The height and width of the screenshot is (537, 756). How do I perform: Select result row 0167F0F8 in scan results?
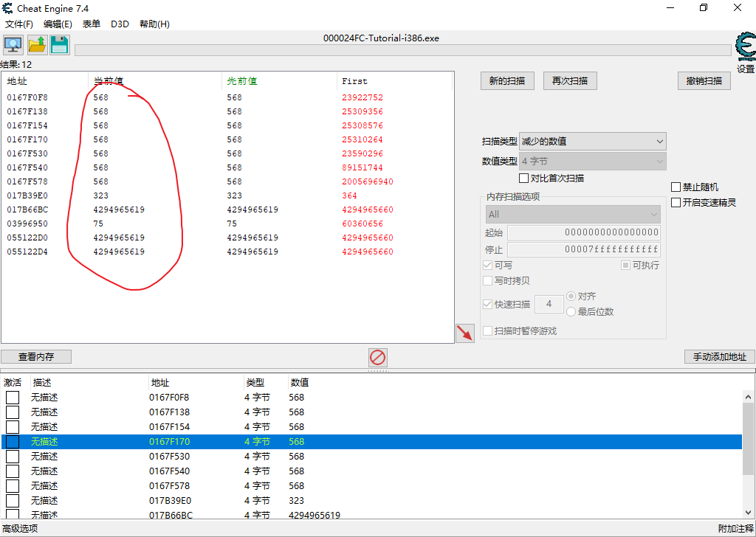click(227, 97)
